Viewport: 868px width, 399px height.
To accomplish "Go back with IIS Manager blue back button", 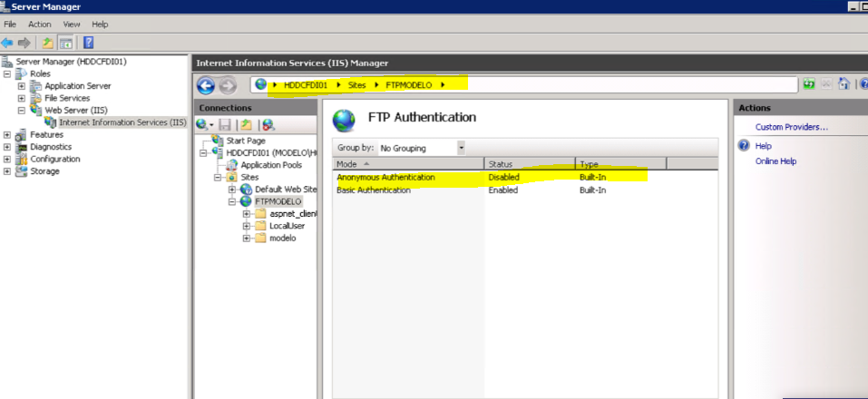I will pos(206,85).
